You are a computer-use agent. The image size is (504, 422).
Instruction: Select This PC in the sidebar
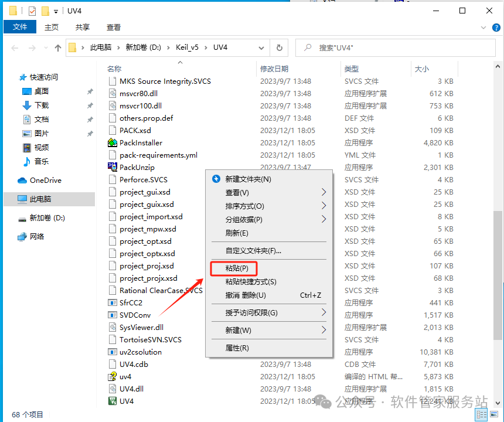pos(49,199)
